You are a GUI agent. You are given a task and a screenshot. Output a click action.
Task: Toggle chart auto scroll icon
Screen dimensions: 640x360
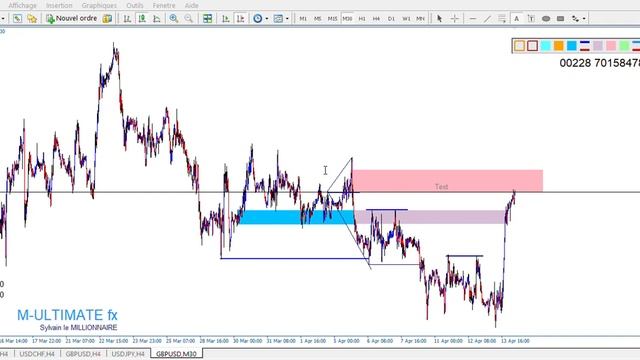226,18
